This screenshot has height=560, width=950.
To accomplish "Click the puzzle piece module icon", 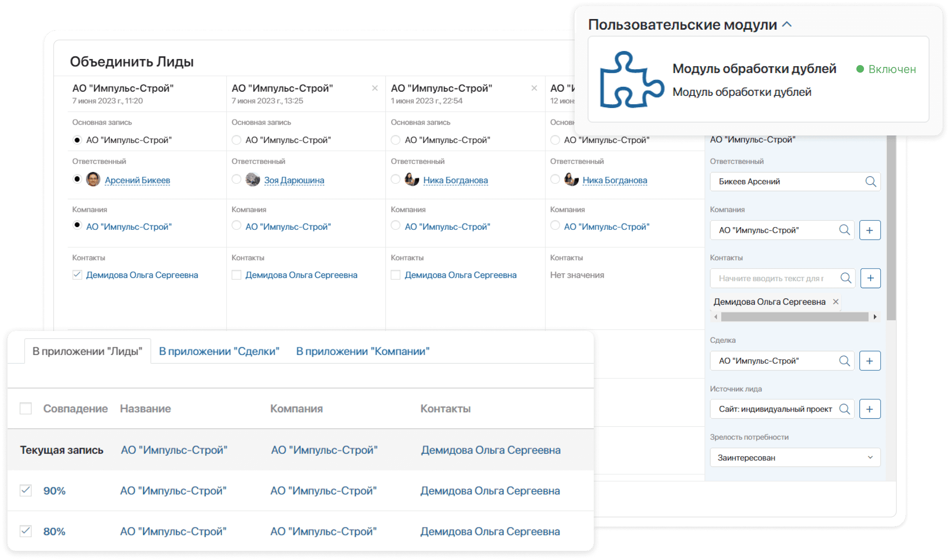I will 631,80.
